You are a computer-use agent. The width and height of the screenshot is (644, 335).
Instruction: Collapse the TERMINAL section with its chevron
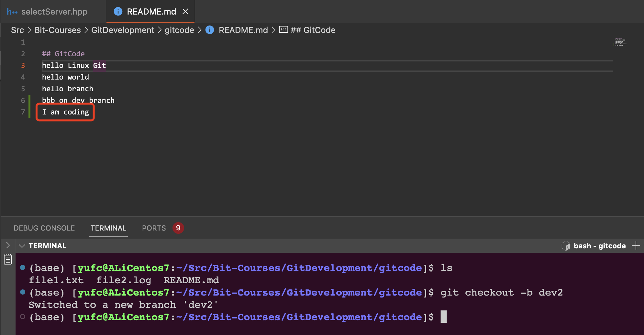[x=22, y=246]
